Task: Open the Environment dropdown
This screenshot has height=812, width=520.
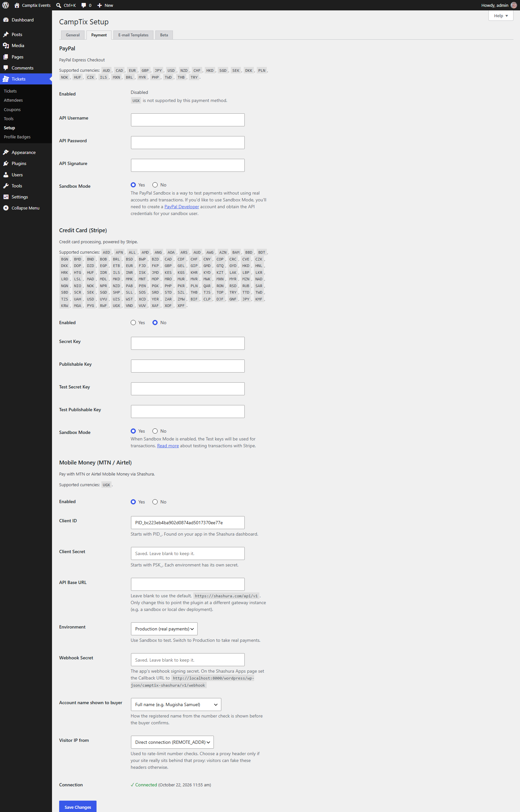Action: pos(164,629)
